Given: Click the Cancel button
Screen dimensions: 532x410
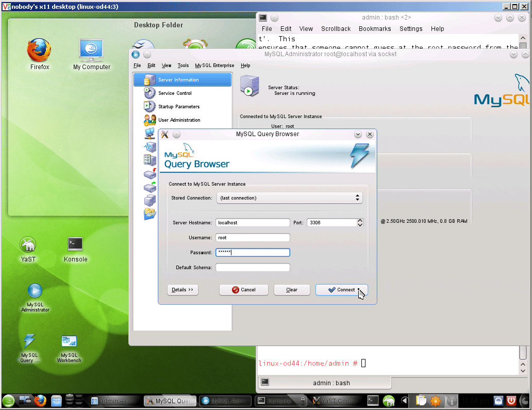Looking at the screenshot, I should coord(244,290).
